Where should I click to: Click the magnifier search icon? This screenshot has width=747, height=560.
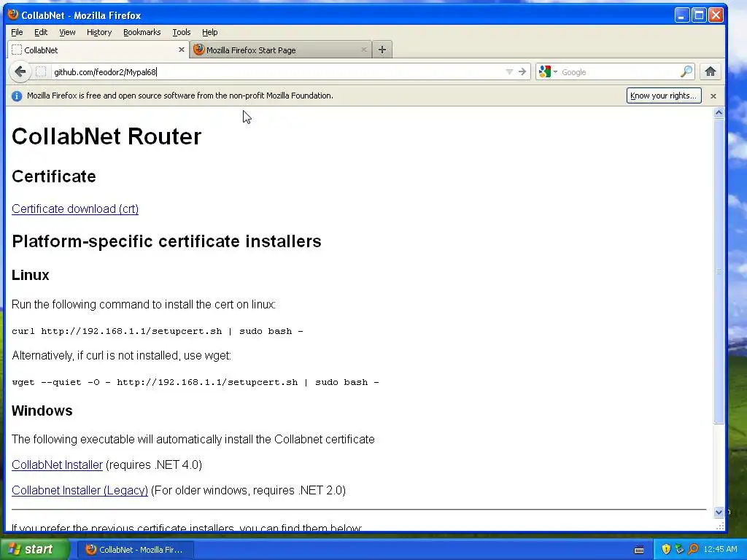pyautogui.click(x=686, y=72)
